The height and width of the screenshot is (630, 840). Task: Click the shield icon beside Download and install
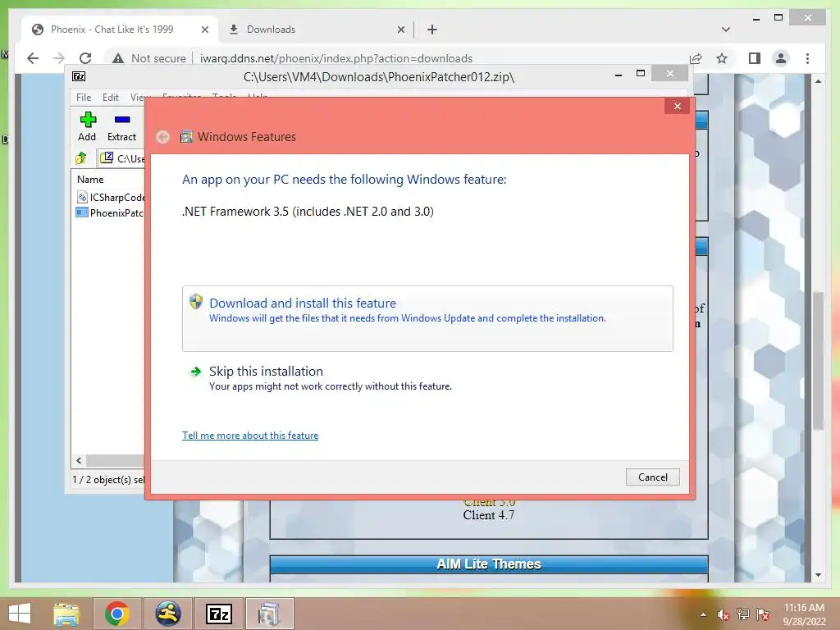pyautogui.click(x=196, y=302)
